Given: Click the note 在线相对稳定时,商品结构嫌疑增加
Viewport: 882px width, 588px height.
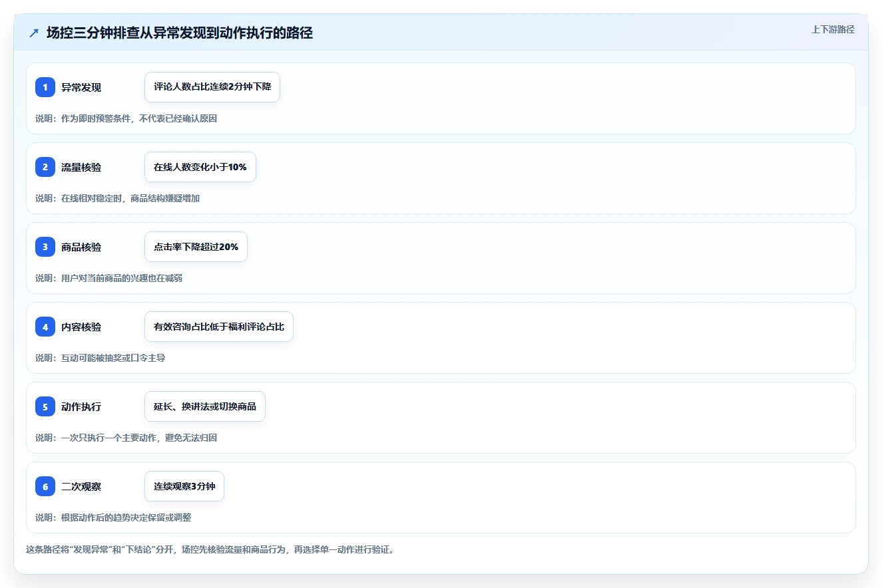Looking at the screenshot, I should click(x=130, y=198).
